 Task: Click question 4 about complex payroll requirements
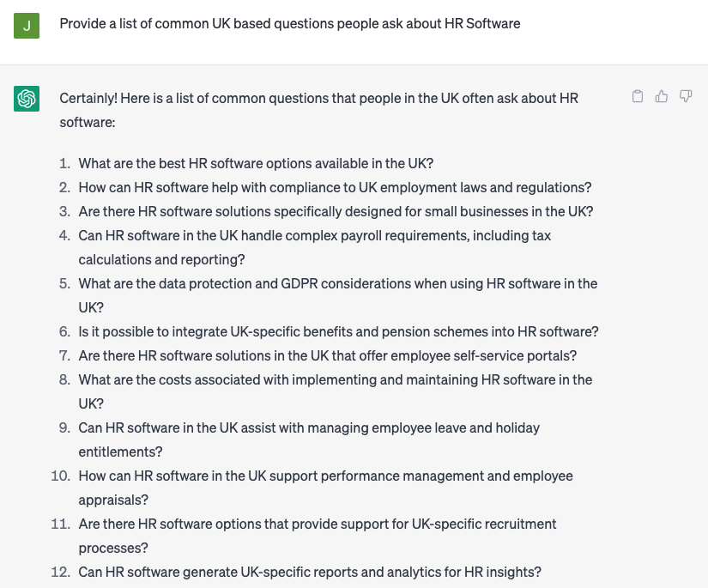tap(315, 247)
